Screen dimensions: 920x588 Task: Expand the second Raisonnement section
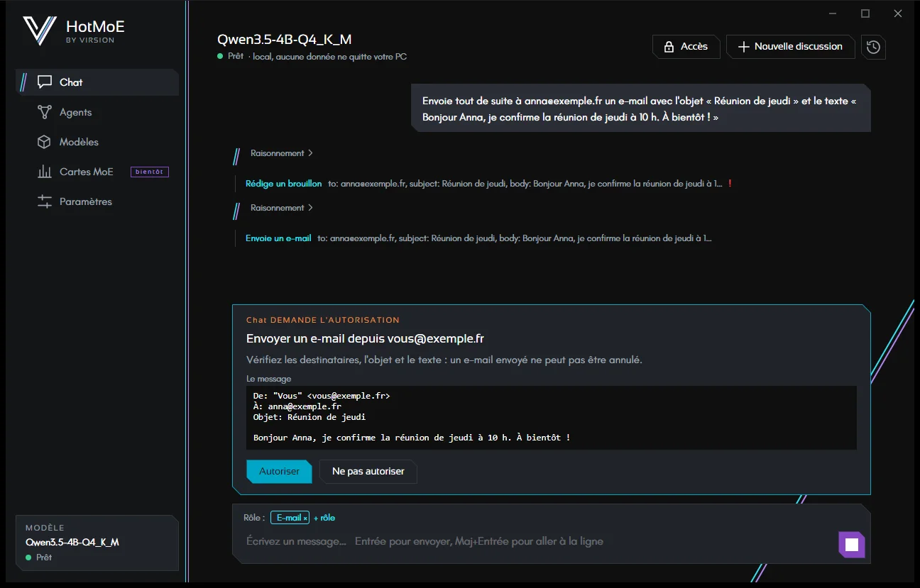tap(281, 208)
